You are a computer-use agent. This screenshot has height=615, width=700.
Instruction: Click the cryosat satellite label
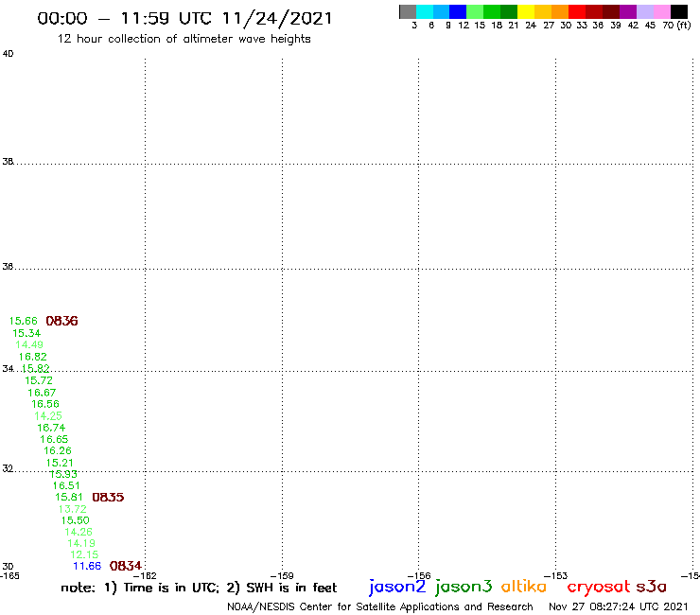click(598, 588)
